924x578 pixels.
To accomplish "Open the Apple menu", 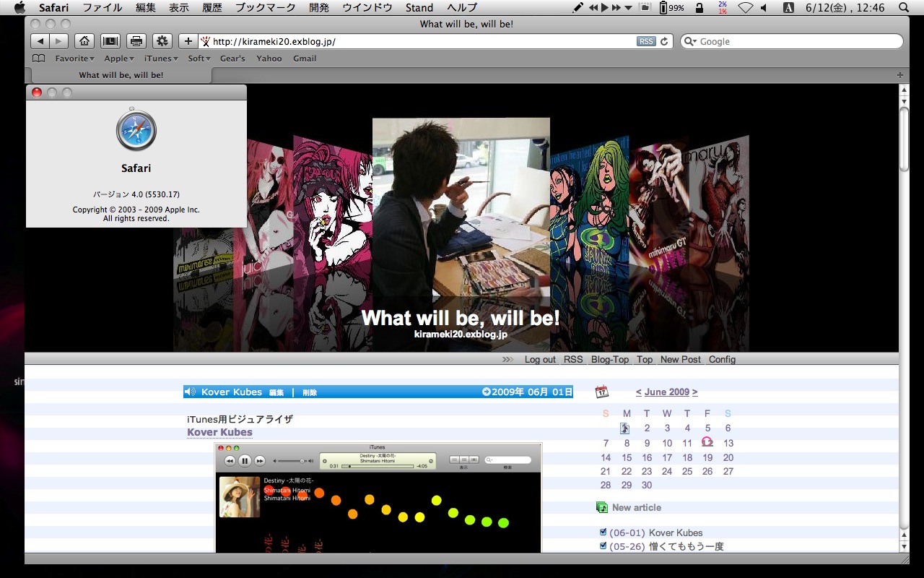I will (19, 7).
